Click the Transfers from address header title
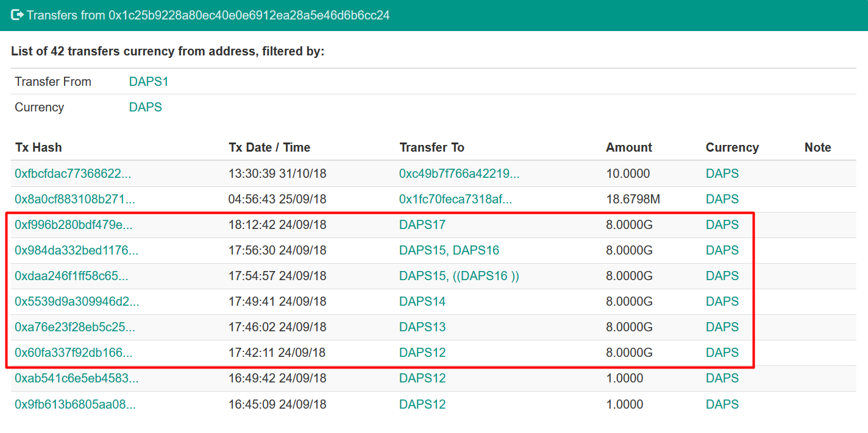This screenshot has height=433, width=868. pos(208,15)
